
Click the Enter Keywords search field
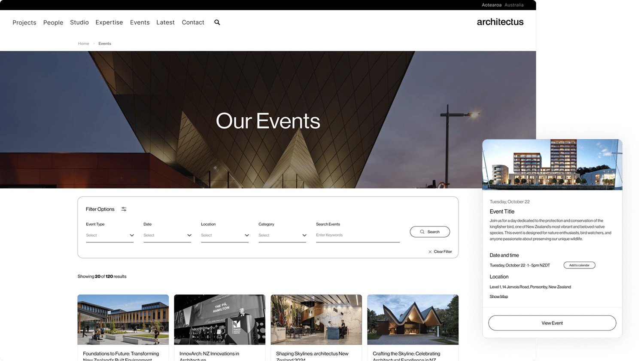click(x=357, y=235)
